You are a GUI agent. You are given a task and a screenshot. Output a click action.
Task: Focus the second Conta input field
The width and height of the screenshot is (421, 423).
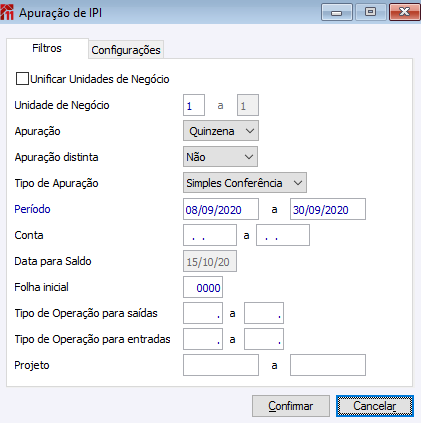tap(283, 235)
